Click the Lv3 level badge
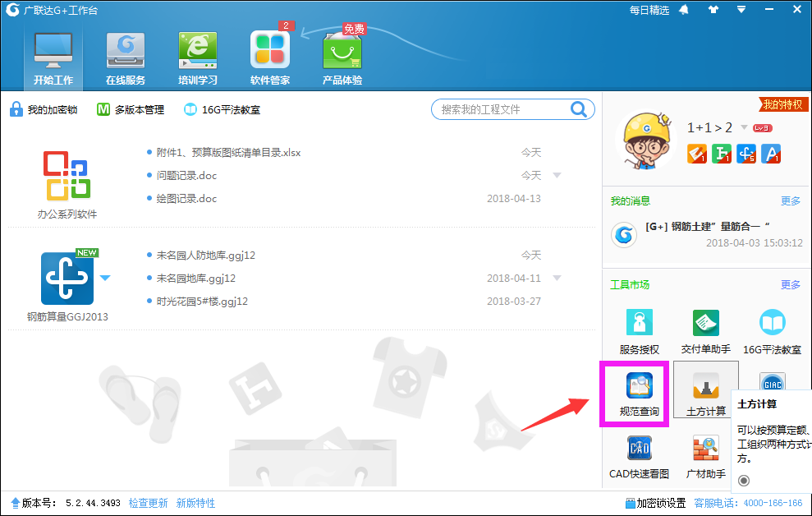812x516 pixels. click(762, 128)
